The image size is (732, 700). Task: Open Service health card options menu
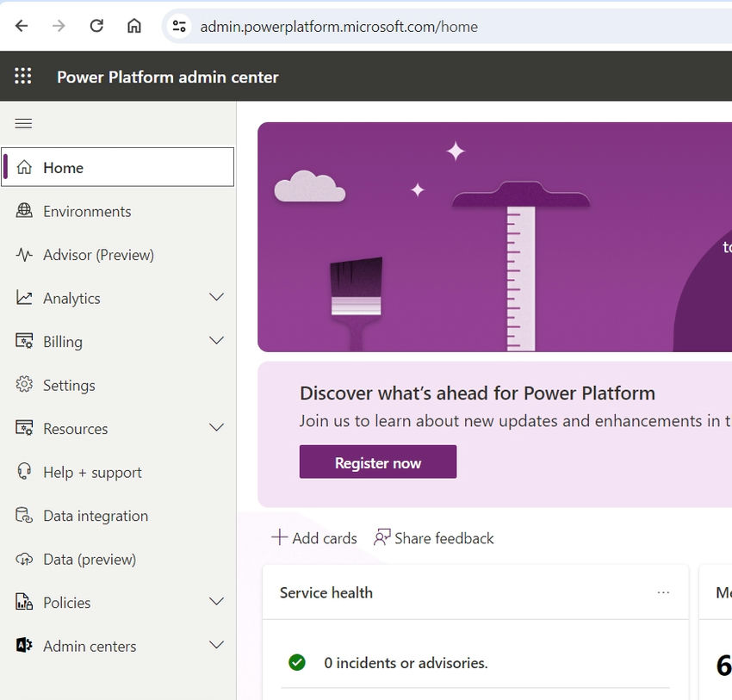pyautogui.click(x=663, y=592)
